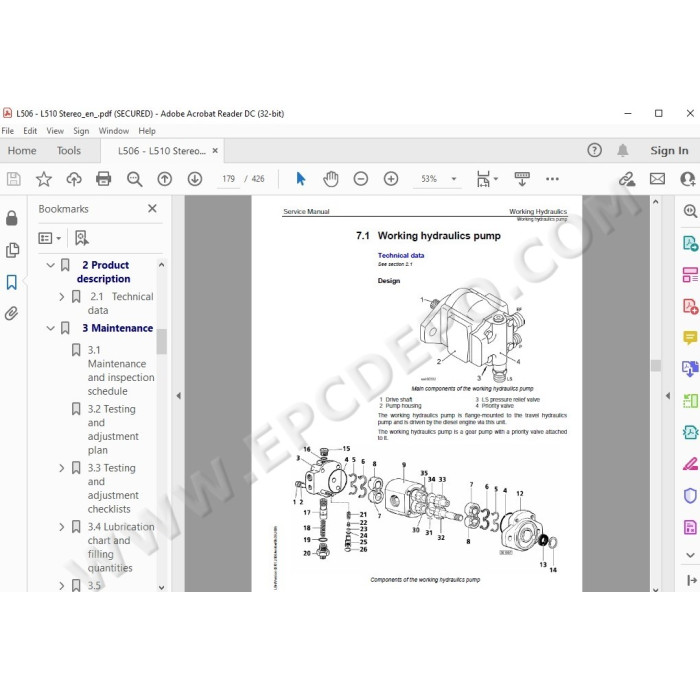Click the document vertical scrollbar thumb
Viewport: 700px width, 700px height.
coord(656,366)
